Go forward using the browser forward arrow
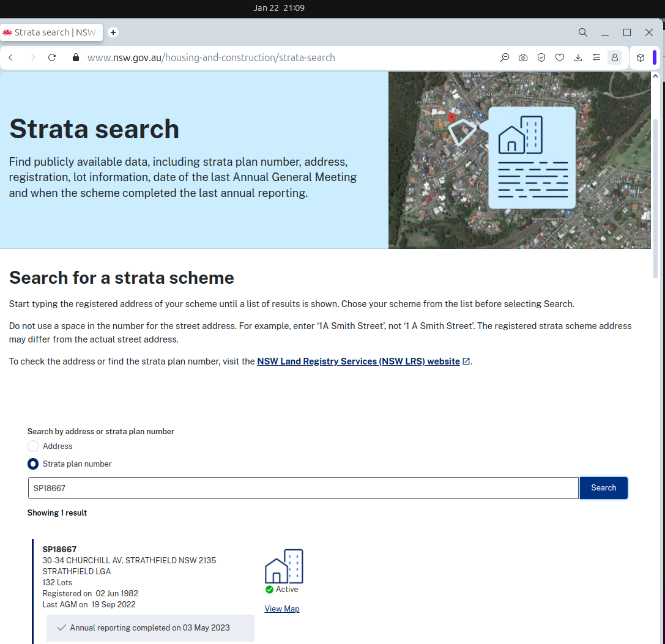 pos(32,57)
